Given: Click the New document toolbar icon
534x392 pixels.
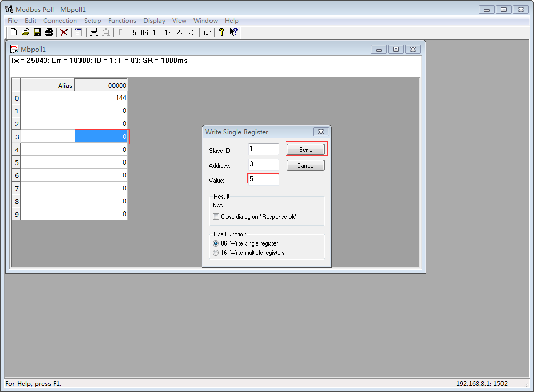Looking at the screenshot, I should click(14, 32).
